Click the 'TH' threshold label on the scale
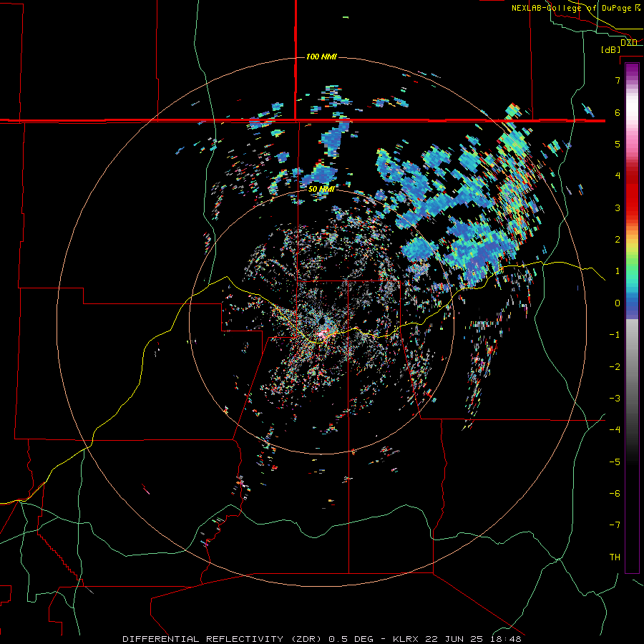Viewport: 644px width, 644px height. [x=615, y=557]
